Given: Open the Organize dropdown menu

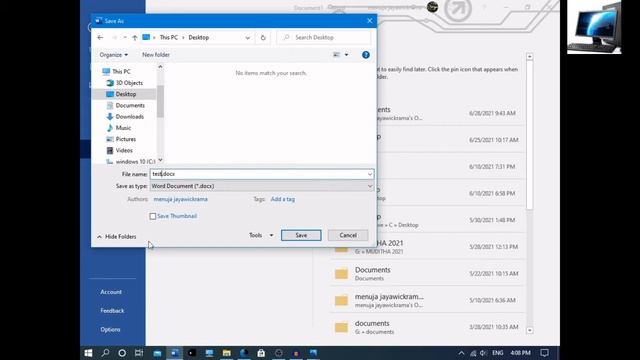Looking at the screenshot, I should click(113, 55).
